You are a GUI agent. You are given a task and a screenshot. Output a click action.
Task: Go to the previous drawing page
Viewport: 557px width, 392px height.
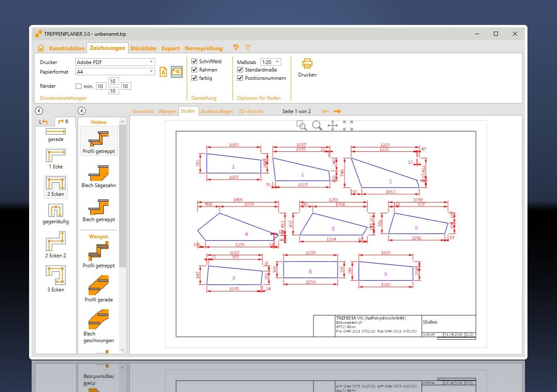click(x=325, y=111)
